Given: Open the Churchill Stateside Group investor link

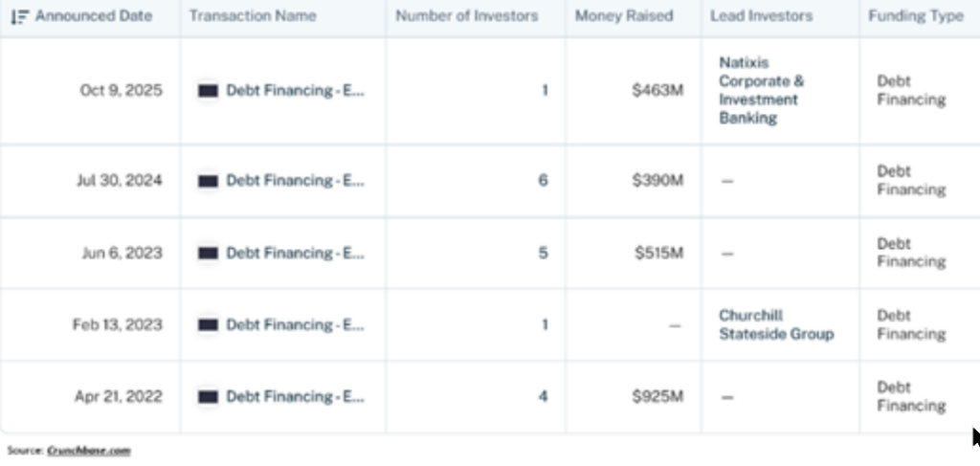Looking at the screenshot, I should pyautogui.click(x=775, y=325).
